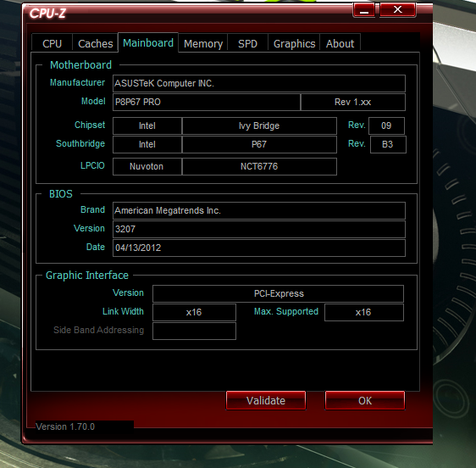Select the BIOS Version field 3207
This screenshot has height=468, width=476.
coord(259,229)
